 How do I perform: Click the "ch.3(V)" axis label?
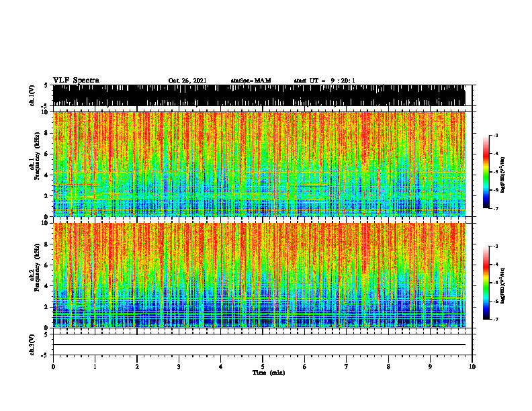coord(32,345)
